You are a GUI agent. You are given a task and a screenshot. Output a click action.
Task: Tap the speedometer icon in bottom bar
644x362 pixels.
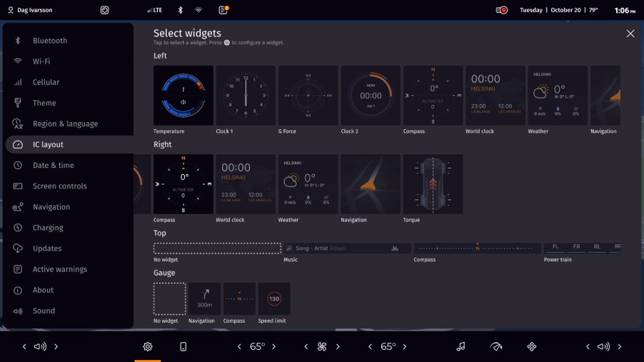(x=496, y=347)
